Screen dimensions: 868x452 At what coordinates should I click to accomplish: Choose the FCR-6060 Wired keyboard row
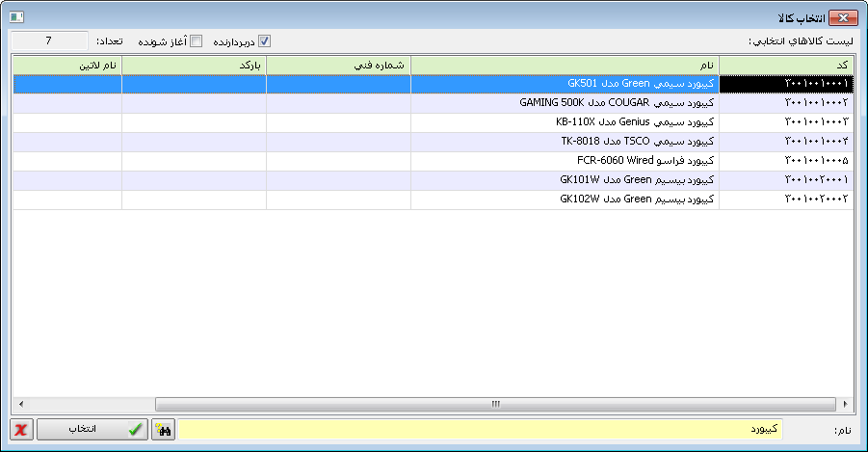click(x=565, y=161)
